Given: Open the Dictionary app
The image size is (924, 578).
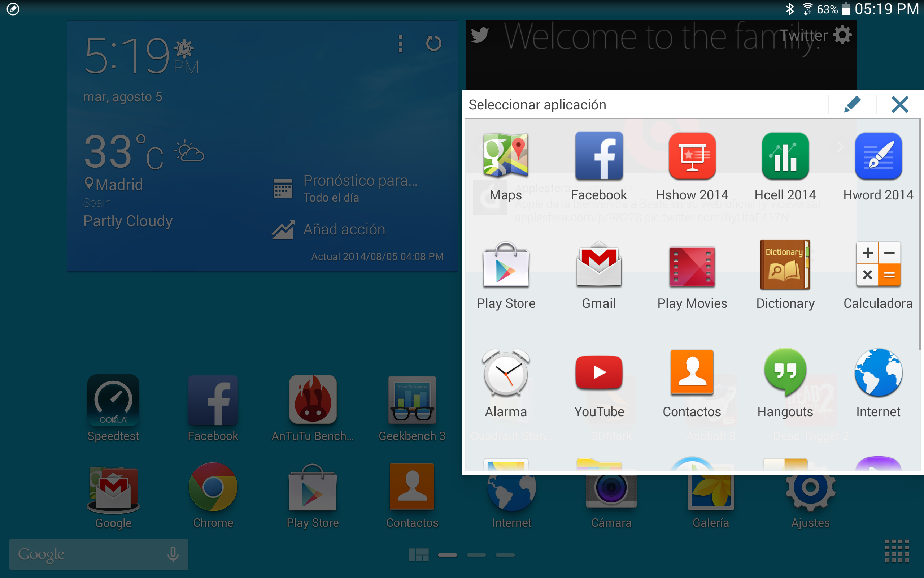Looking at the screenshot, I should [x=785, y=275].
